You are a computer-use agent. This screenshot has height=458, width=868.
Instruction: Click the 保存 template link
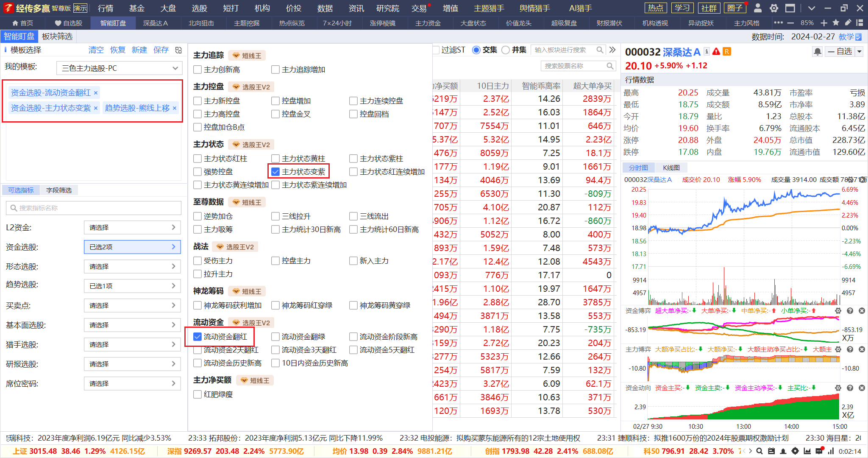(x=161, y=50)
